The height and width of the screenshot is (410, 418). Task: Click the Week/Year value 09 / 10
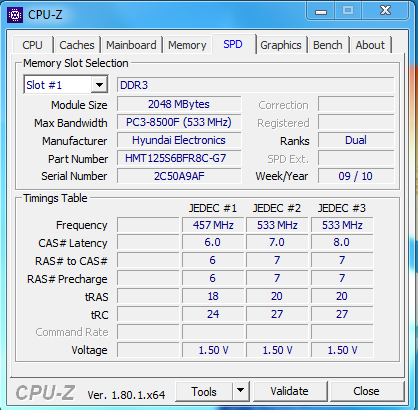coord(356,176)
